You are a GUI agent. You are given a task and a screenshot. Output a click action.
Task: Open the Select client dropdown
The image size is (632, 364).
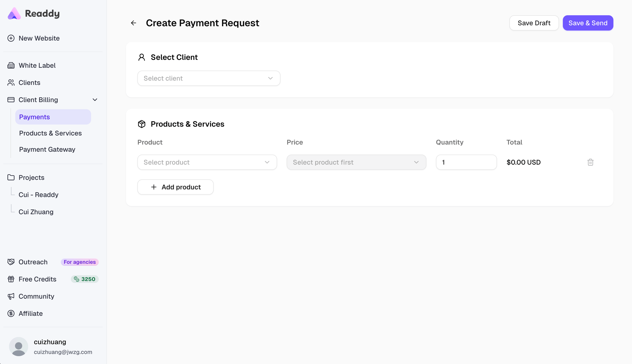pyautogui.click(x=209, y=78)
